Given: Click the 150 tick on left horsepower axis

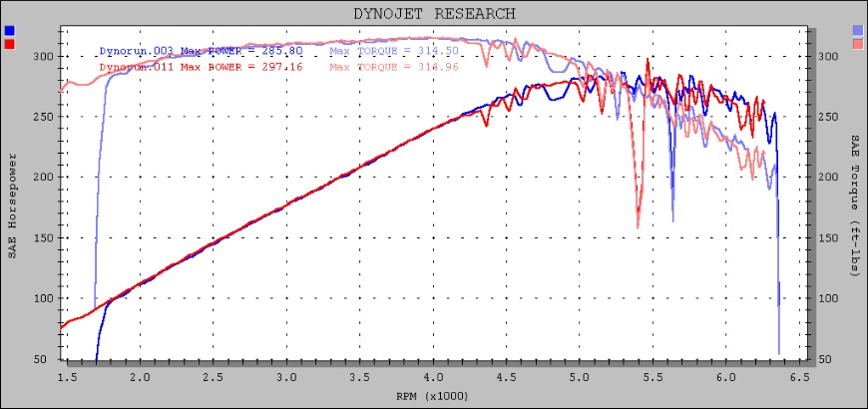Looking at the screenshot, I should 42,238.
